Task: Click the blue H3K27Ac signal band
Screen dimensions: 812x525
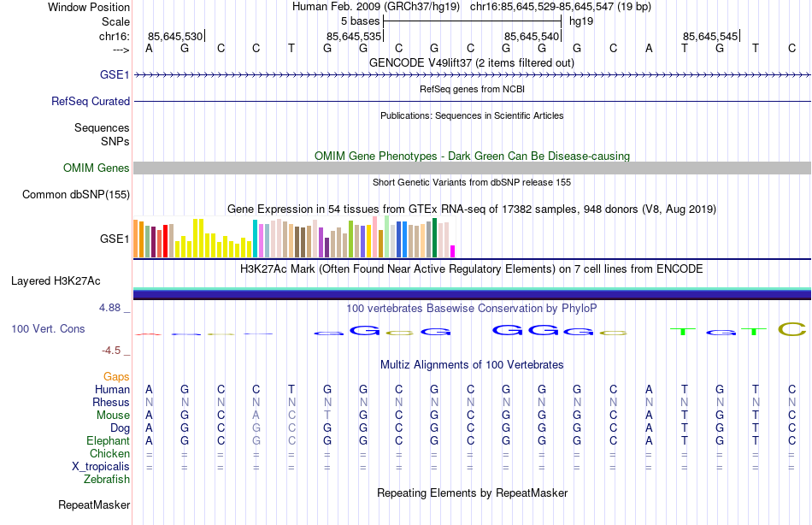Action: coord(473,294)
